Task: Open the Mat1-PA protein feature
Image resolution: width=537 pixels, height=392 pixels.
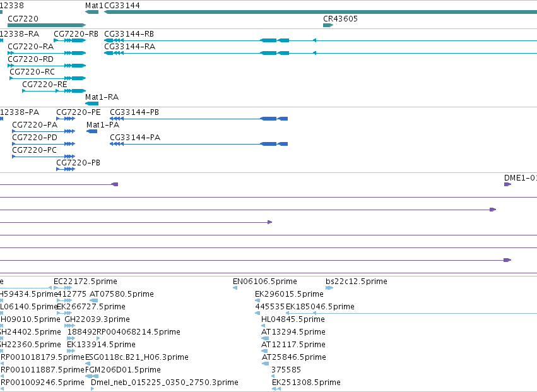Action: [x=103, y=125]
